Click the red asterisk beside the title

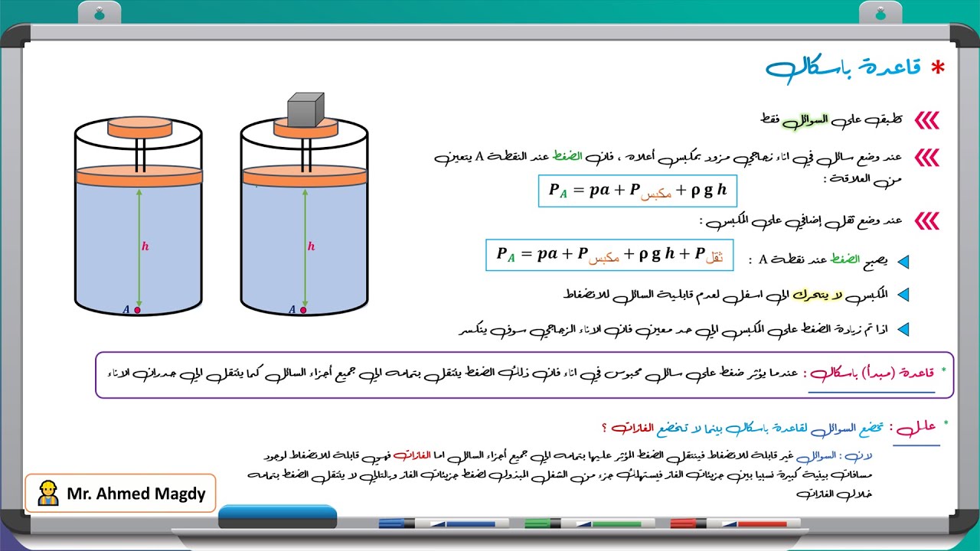tap(937, 69)
